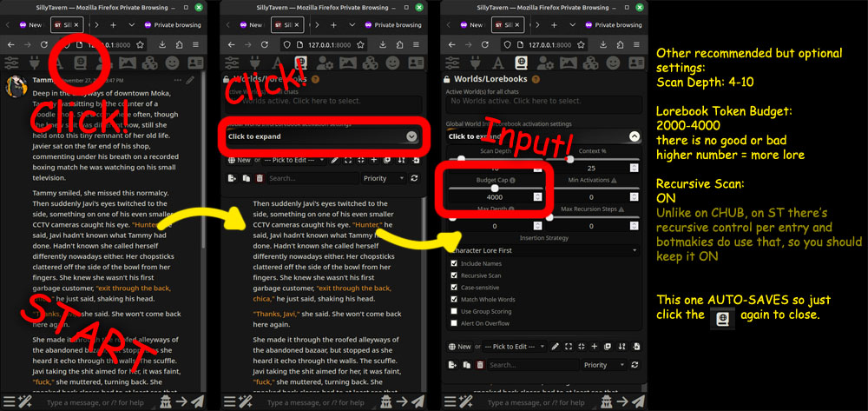Screen dimensions: 868x411
Task: Click export icon beside search in middle window
Action: tap(233, 178)
